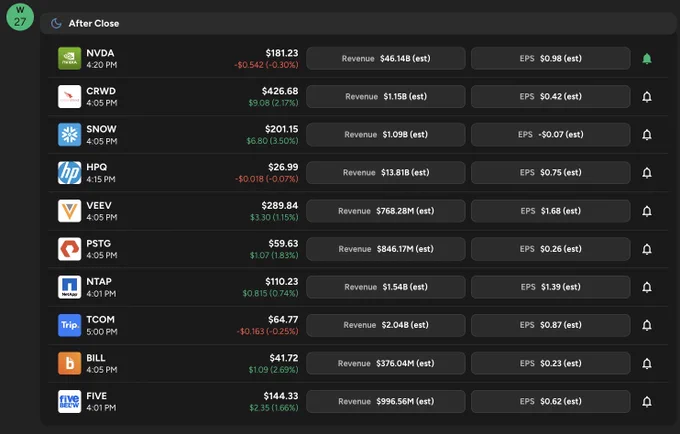This screenshot has width=680, height=434.
Task: Click the HPQ ticker symbol text
Action: (97, 167)
